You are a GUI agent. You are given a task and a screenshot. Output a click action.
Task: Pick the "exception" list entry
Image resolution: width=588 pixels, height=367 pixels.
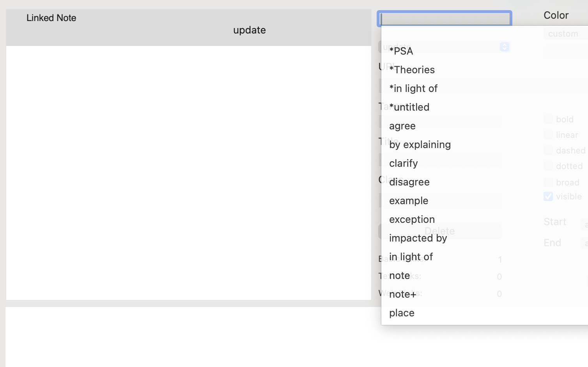(412, 219)
